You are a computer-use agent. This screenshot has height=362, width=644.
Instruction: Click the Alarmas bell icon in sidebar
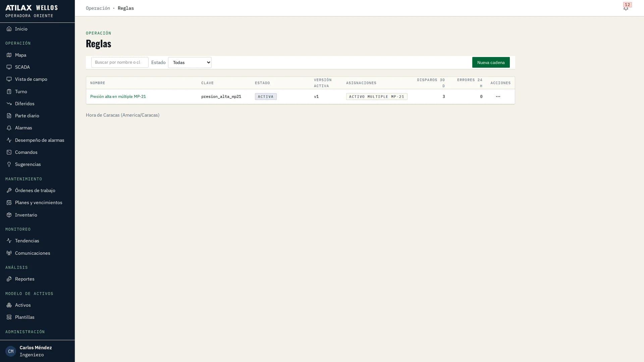click(9, 128)
